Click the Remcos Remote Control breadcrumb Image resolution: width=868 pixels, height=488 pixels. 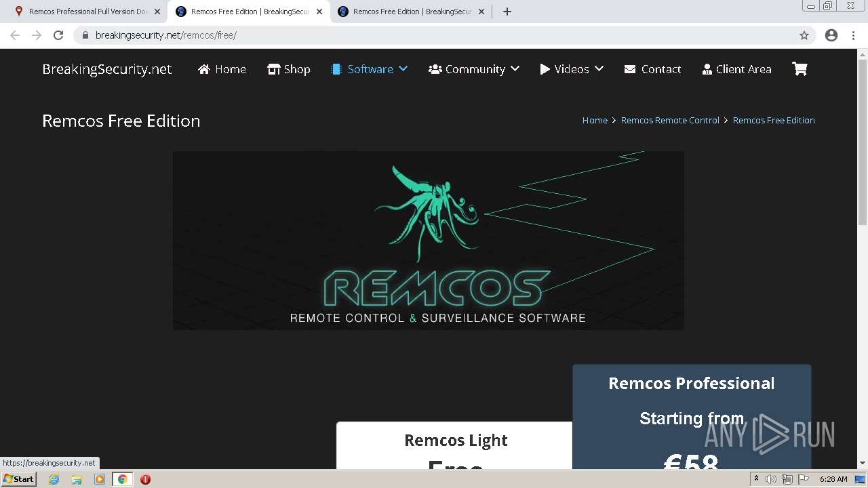coord(670,120)
